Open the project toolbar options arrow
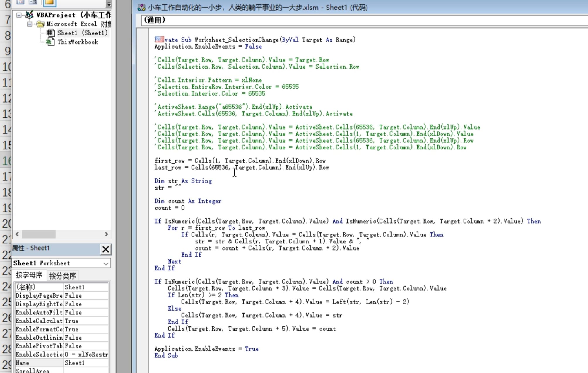This screenshot has width=588, height=373. click(109, 4)
